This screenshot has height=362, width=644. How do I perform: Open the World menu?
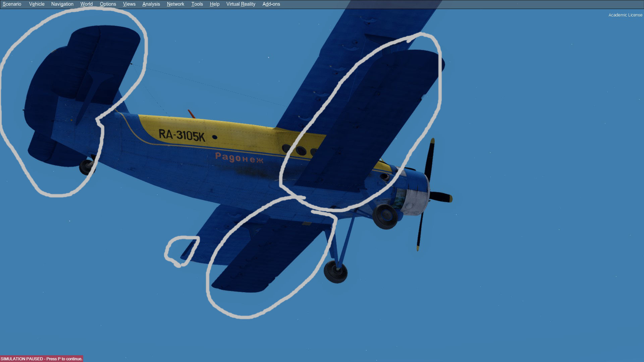86,4
